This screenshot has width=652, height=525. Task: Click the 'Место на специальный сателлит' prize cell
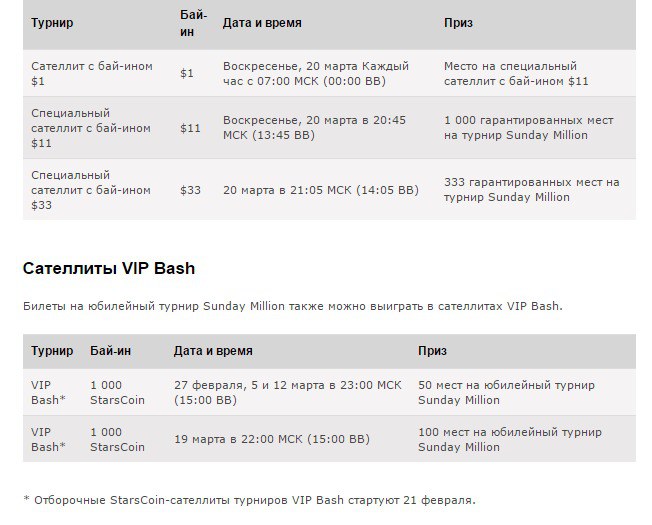pyautogui.click(x=516, y=73)
